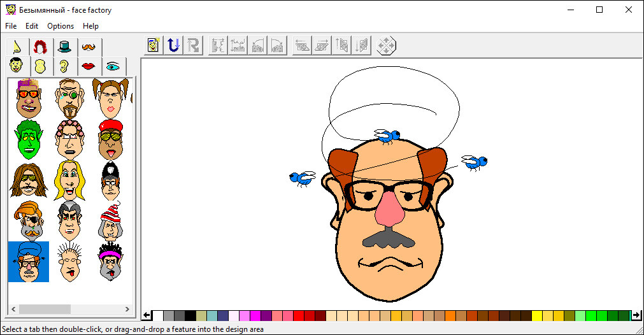644x335 pixels.
Task: Choose the navy blue color swatch
Action: pos(222,316)
